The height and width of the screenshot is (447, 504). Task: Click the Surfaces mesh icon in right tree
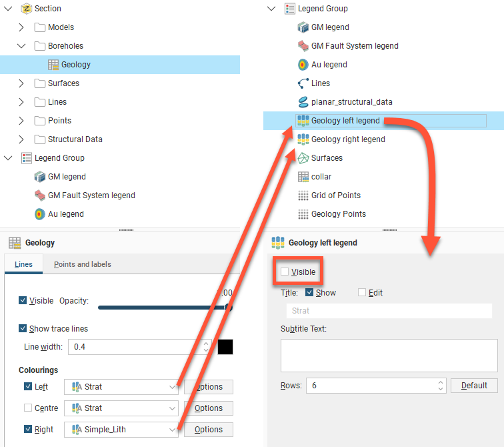303,158
